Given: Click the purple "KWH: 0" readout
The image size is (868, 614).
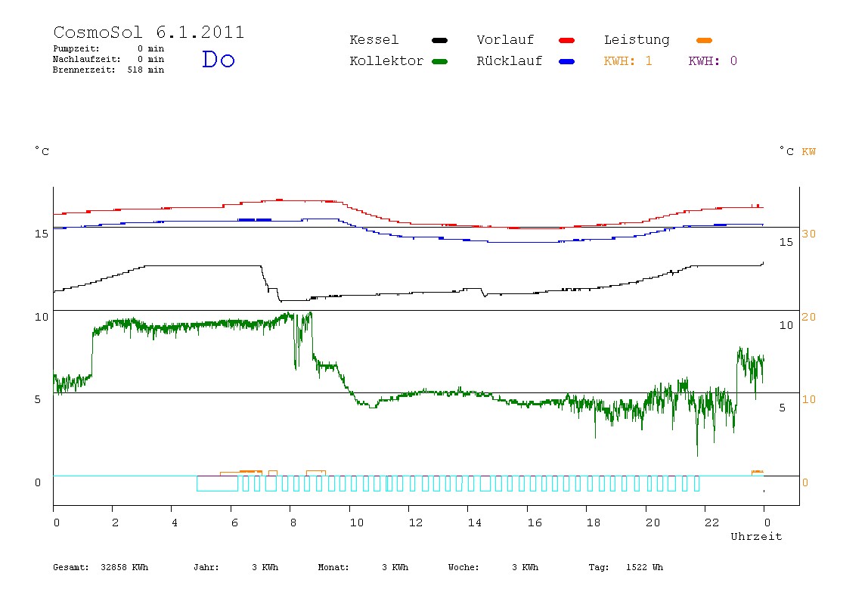Looking at the screenshot, I should pyautogui.click(x=713, y=61).
